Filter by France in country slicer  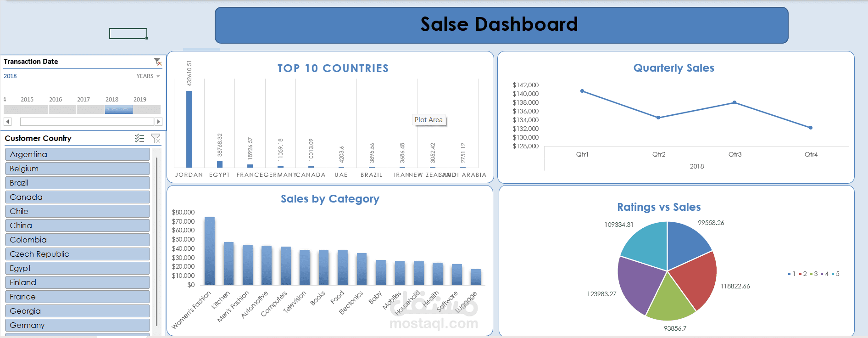(78, 297)
